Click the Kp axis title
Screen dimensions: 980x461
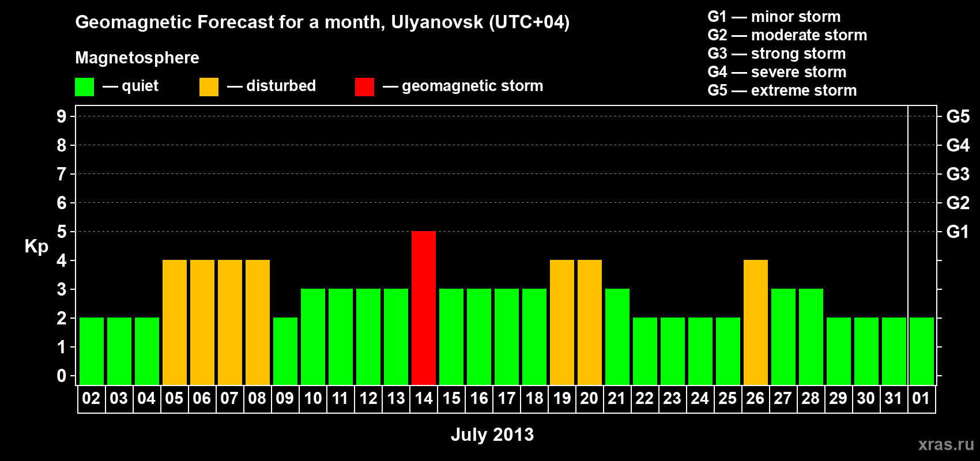click(x=36, y=247)
